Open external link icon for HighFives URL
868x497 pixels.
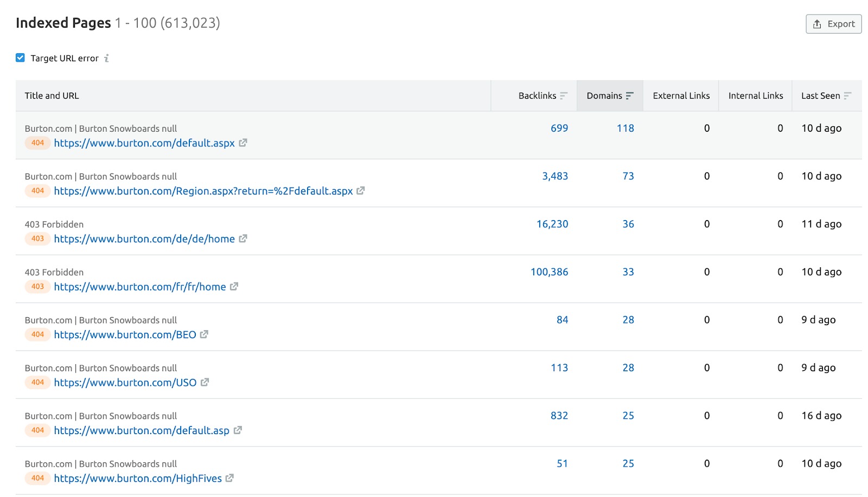[229, 478]
